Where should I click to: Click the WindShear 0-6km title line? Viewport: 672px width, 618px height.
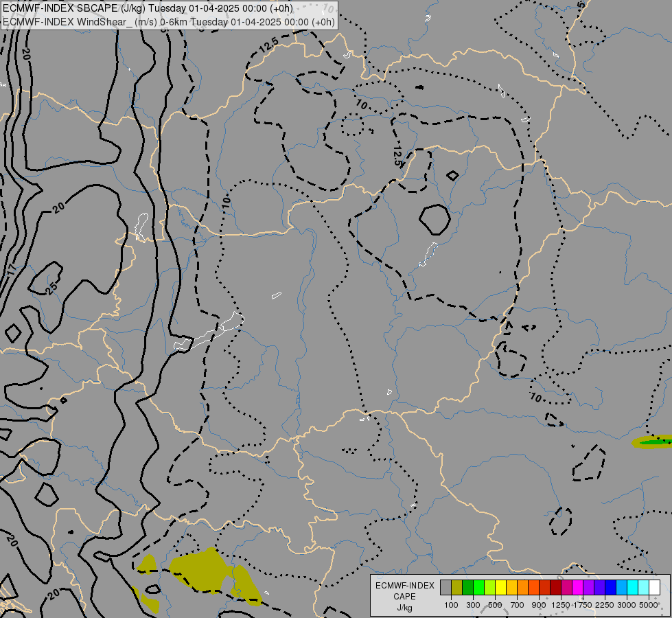[x=168, y=21]
